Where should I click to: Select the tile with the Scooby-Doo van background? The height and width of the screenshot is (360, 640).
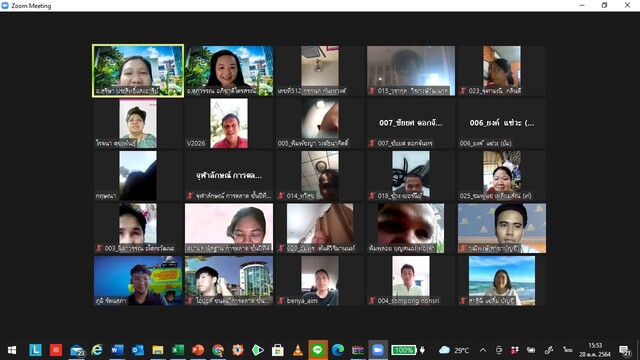click(x=138, y=281)
